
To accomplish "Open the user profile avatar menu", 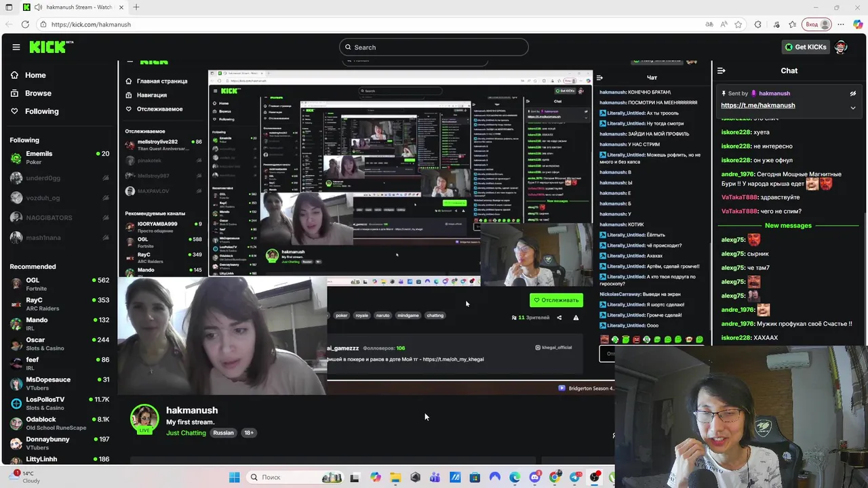I will (841, 47).
